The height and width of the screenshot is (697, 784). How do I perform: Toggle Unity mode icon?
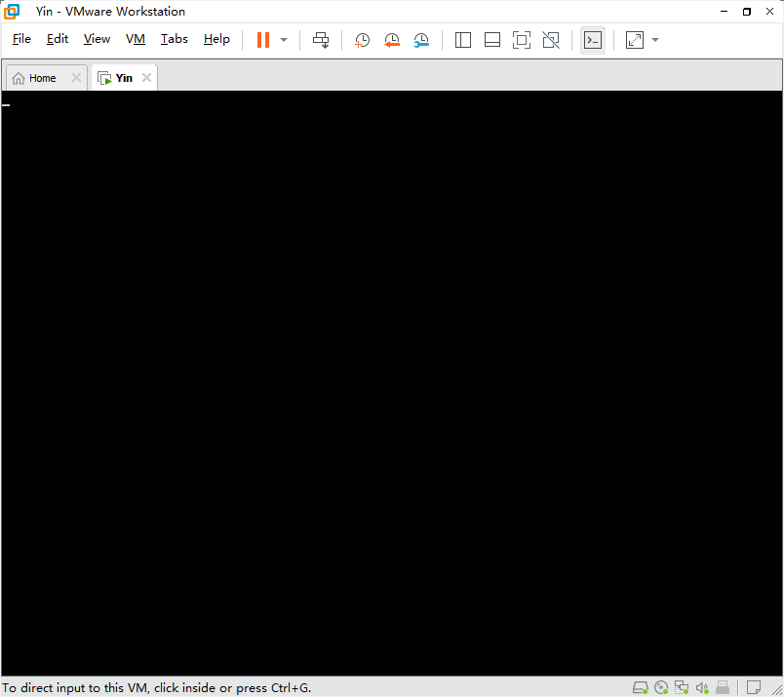click(x=551, y=40)
